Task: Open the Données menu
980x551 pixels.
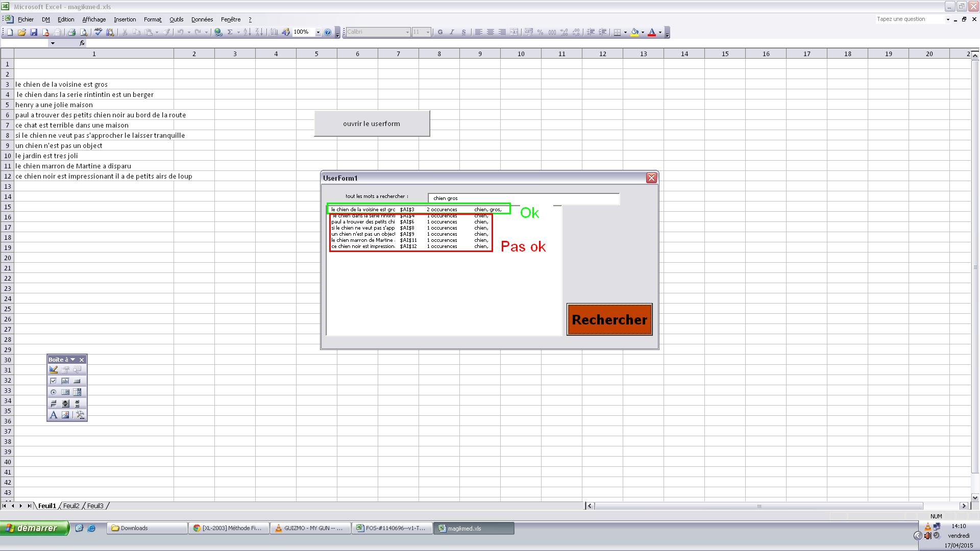Action: 202,19
